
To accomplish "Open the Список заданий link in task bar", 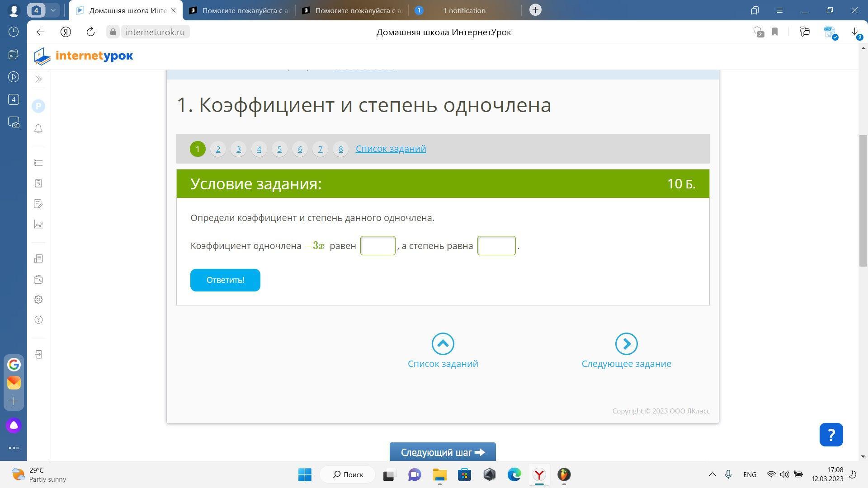I will 391,149.
